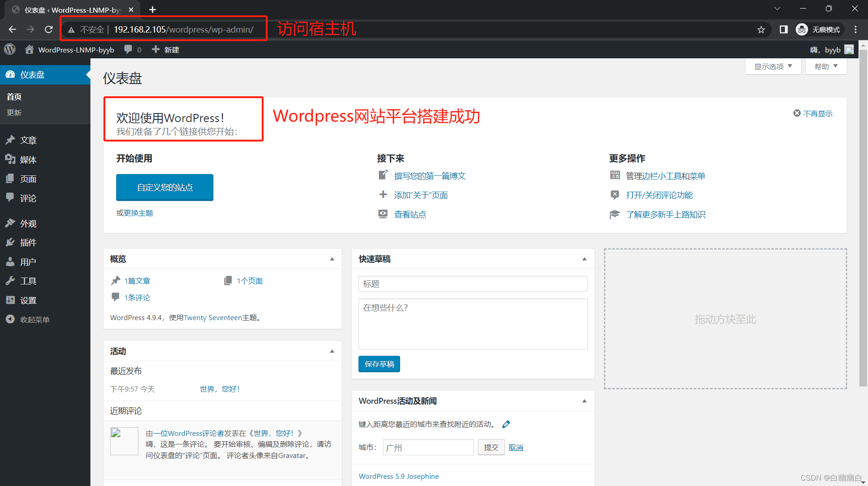Viewport: 868px width, 486px height.
Task: Open the Chrome three-dot menu
Action: pos(855,29)
